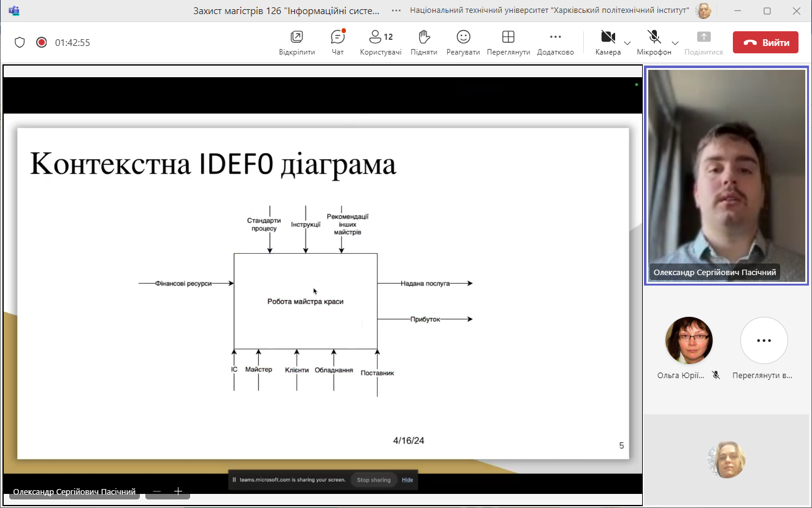Open title bar ellipsis menu
Screen dimensions: 812x508
[396, 10]
